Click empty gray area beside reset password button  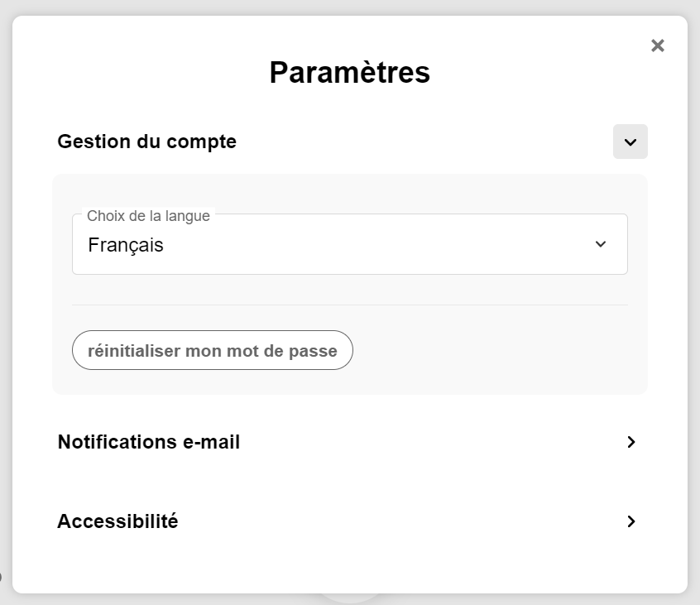(496, 350)
